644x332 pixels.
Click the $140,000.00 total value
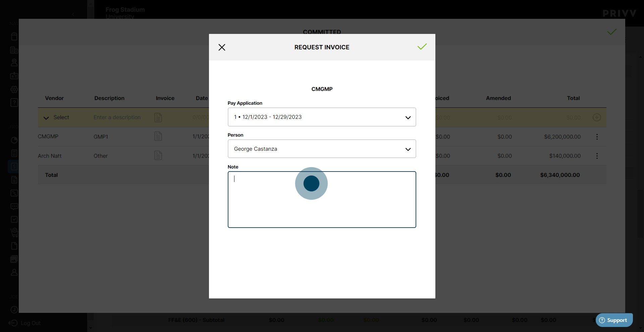(x=565, y=156)
